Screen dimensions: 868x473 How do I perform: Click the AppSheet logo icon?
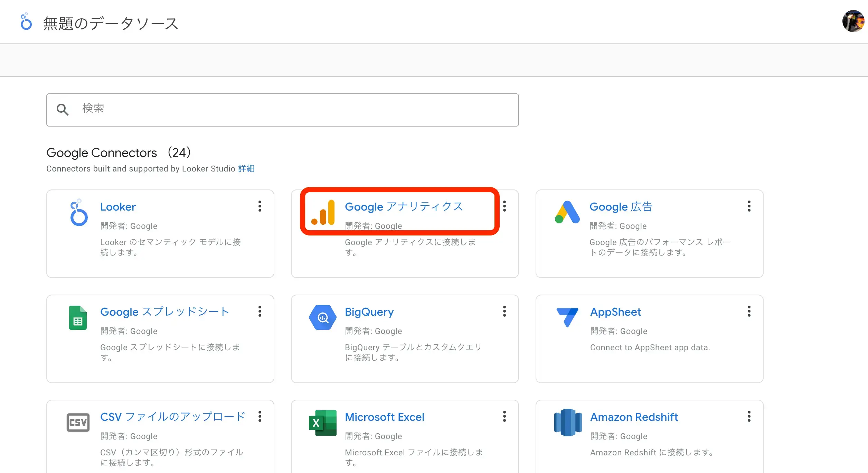click(x=567, y=317)
